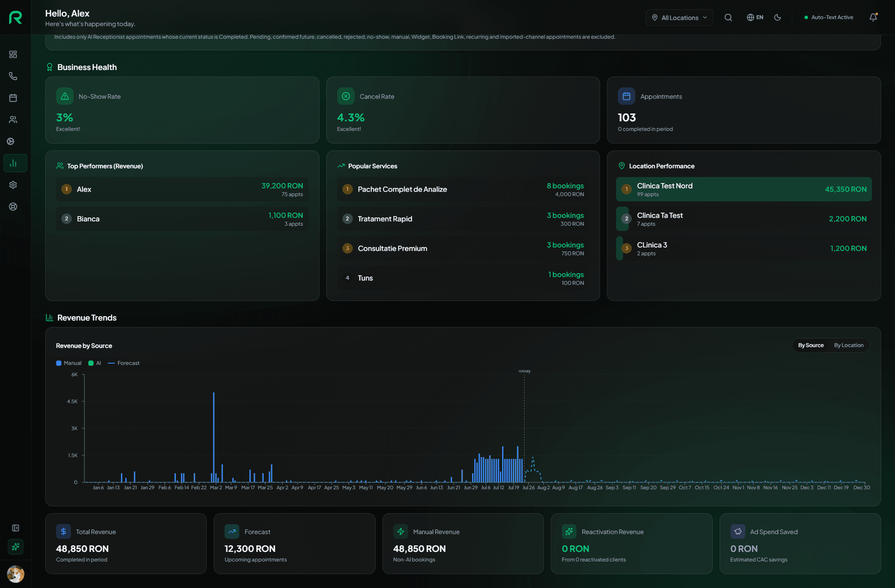Viewport: 895px width, 588px height.
Task: Toggle the Manual series in chart legend
Action: [69, 363]
